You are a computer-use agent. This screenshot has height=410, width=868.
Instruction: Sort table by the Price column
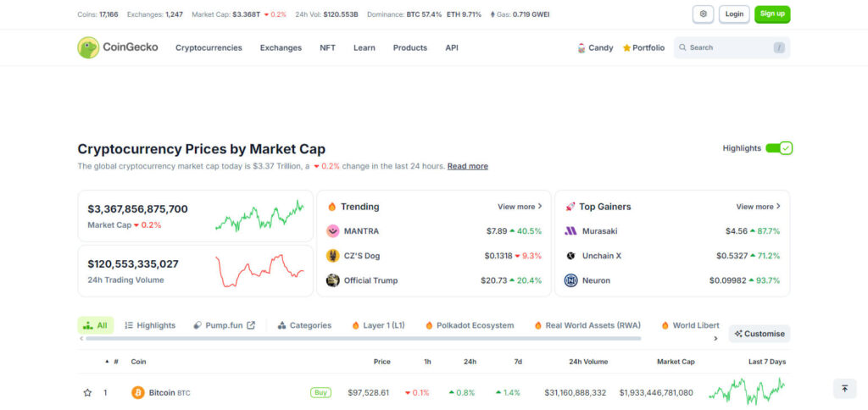click(382, 362)
